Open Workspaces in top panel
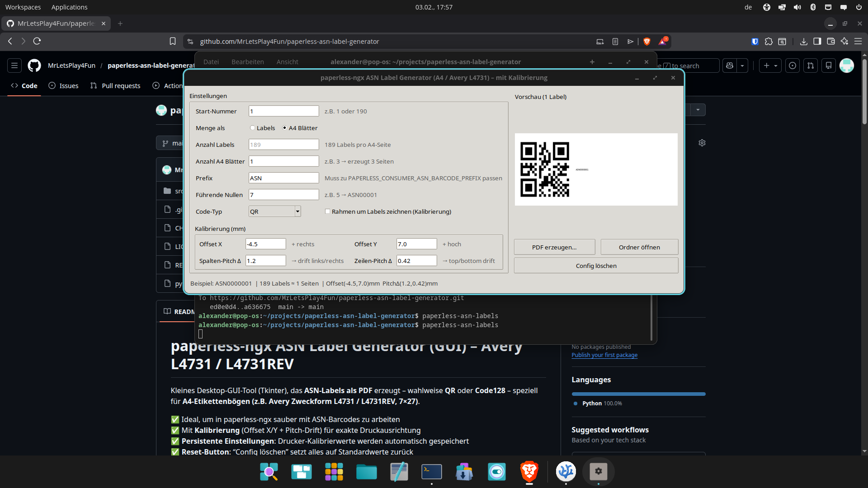Screen dimensions: 868x488 (x=23, y=7)
